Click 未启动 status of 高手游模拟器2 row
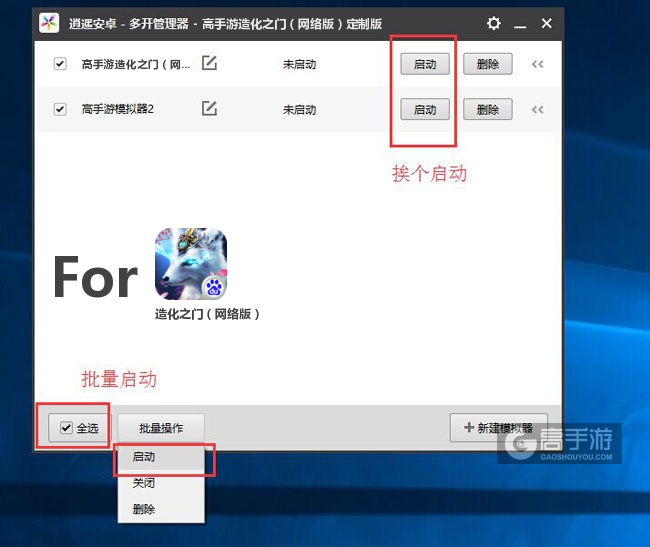 click(299, 110)
